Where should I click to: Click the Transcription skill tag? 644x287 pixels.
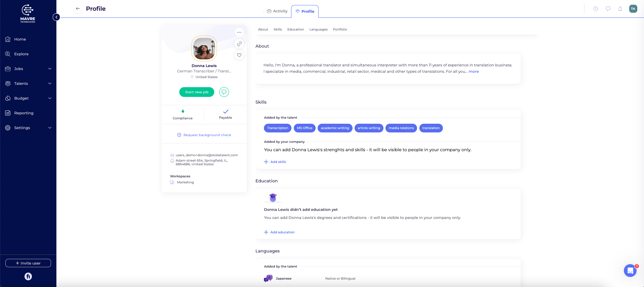(278, 128)
